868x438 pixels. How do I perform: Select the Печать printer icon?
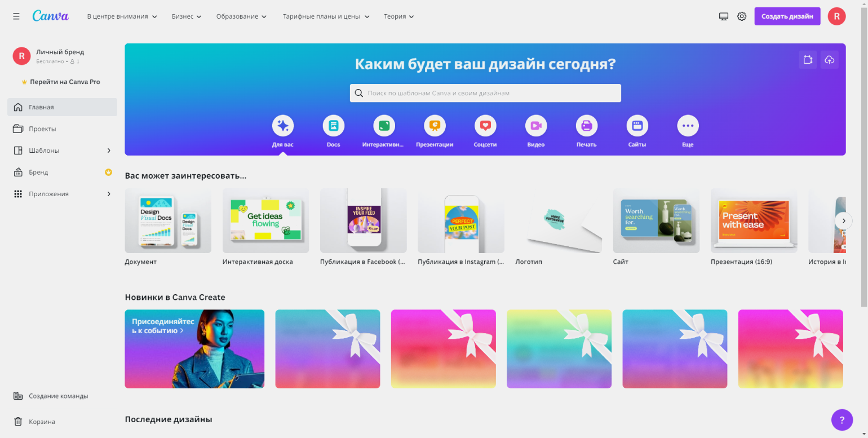(587, 126)
